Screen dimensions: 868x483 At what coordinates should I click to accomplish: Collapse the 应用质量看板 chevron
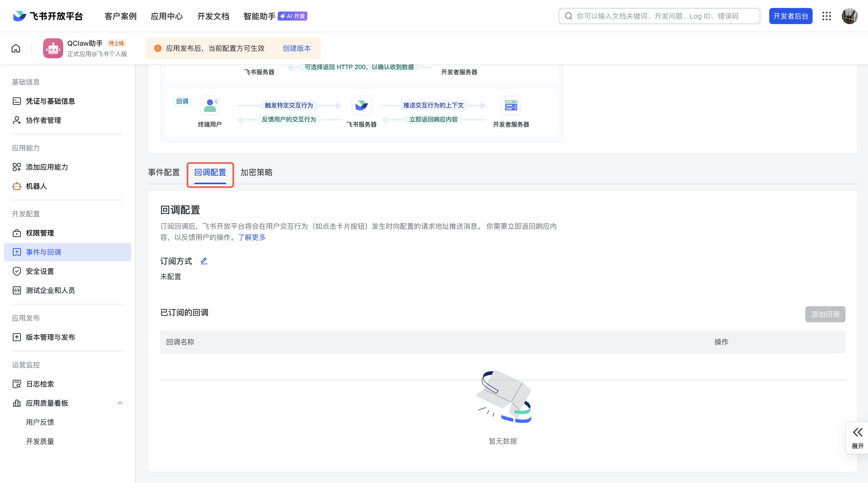pos(120,403)
